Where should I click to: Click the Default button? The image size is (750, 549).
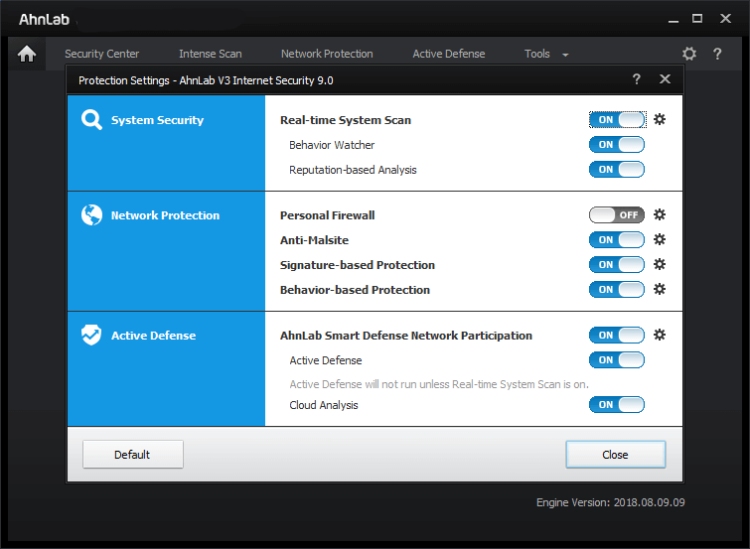[x=132, y=454]
